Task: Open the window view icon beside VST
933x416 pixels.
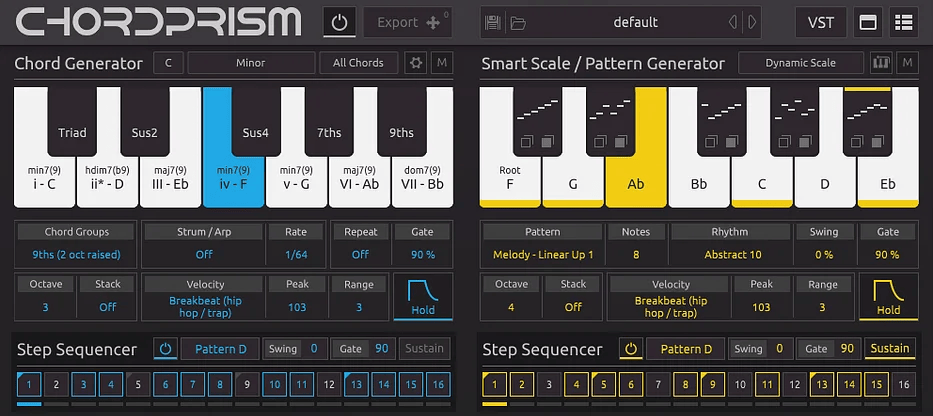Action: pyautogui.click(x=868, y=22)
